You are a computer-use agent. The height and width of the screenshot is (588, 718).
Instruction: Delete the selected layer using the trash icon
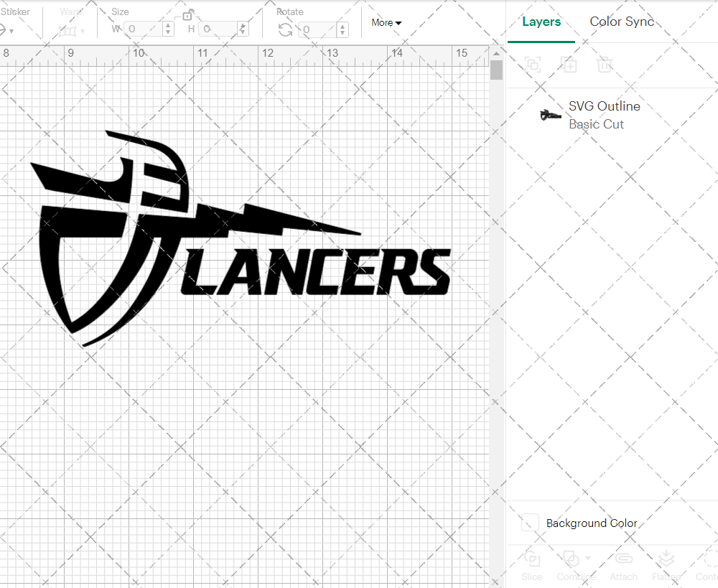coord(605,65)
